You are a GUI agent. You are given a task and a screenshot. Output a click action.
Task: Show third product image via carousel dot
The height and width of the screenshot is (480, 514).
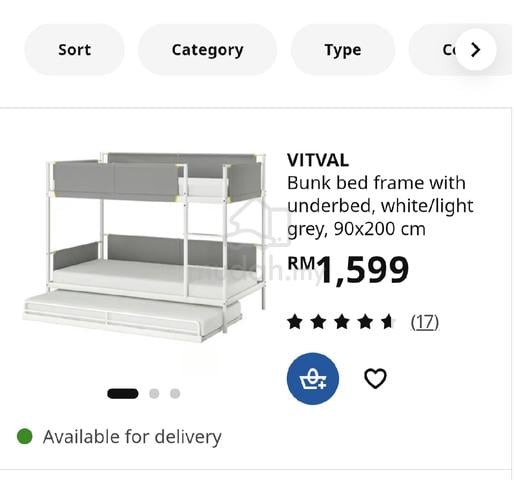[175, 394]
